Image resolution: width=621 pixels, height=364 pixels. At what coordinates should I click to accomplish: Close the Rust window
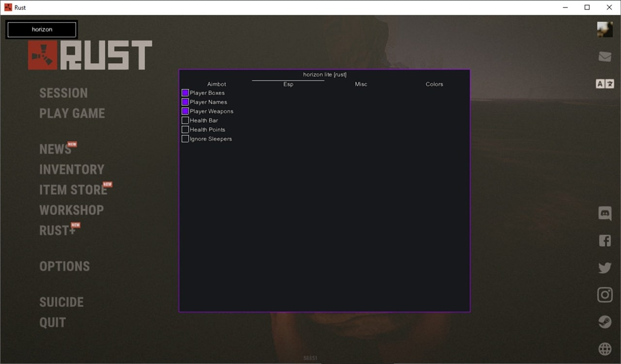[609, 7]
